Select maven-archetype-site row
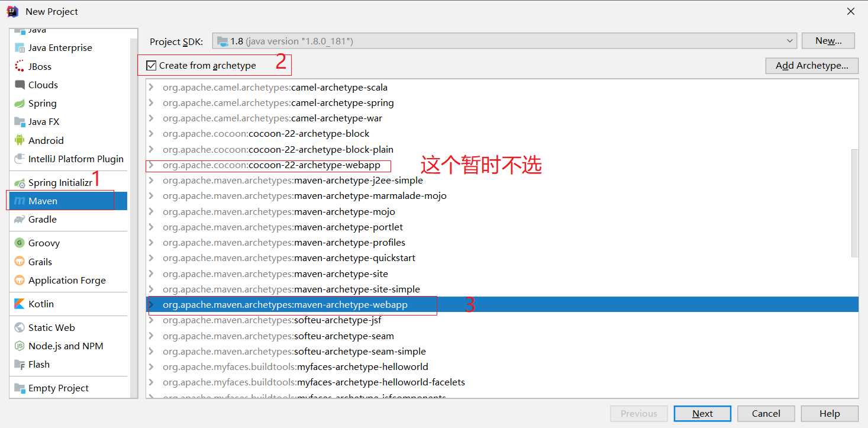868x428 pixels. click(x=502, y=273)
